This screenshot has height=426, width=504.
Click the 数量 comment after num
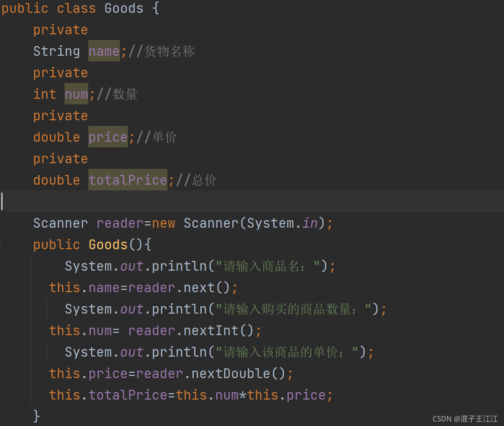[x=125, y=94]
